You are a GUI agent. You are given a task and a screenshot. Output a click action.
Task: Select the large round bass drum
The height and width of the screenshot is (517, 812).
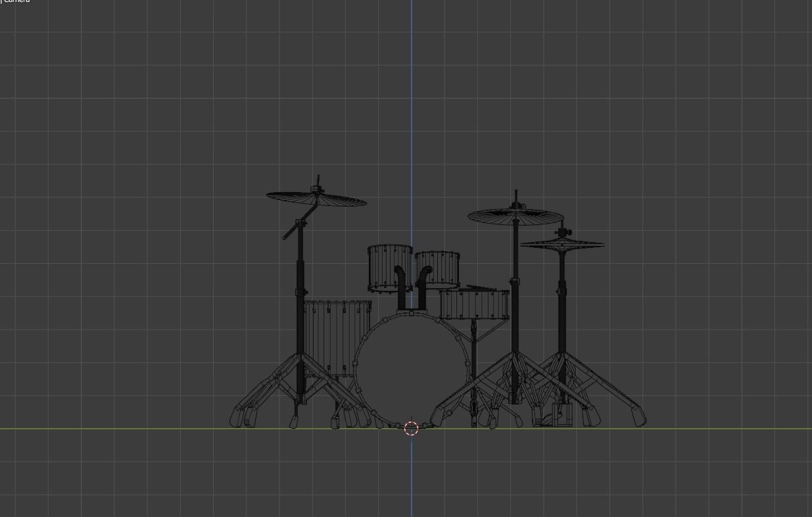click(413, 370)
